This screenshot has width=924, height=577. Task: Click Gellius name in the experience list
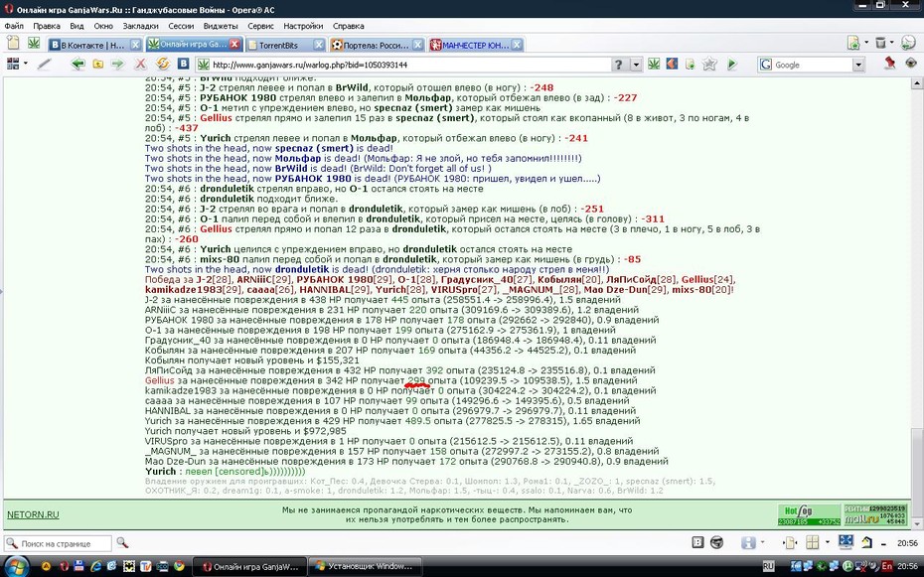(x=160, y=380)
